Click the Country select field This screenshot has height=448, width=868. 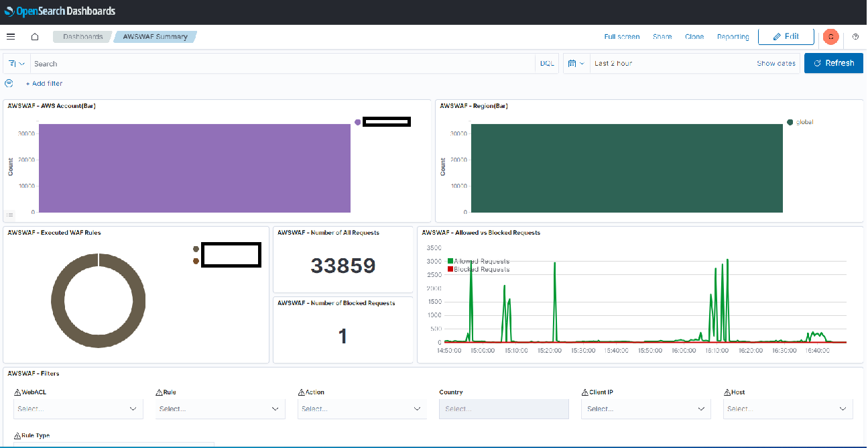coord(504,408)
